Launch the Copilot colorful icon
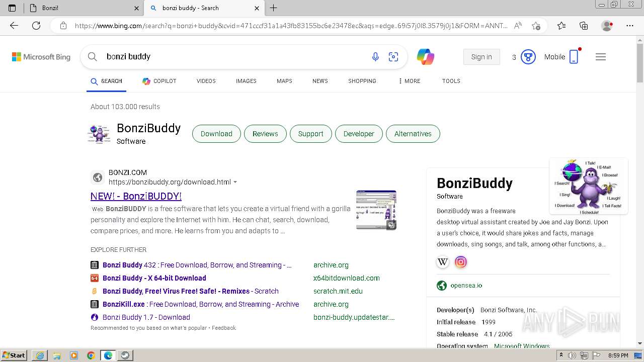 click(x=426, y=57)
